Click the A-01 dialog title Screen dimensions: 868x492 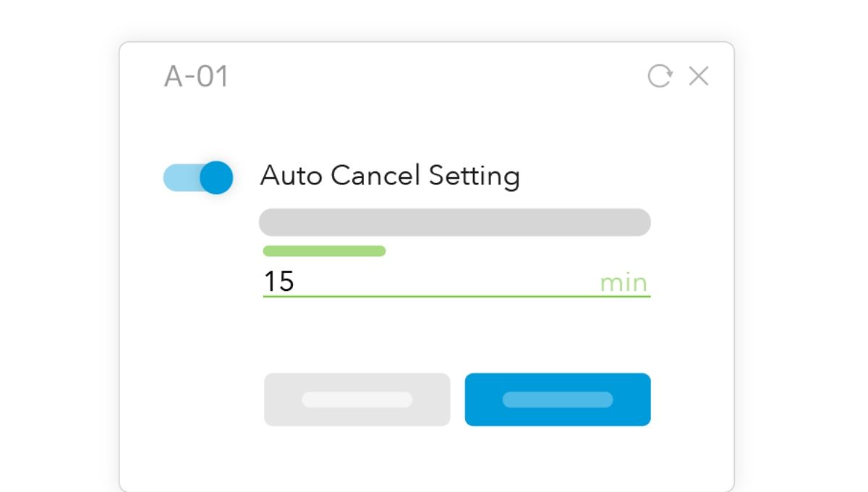coord(196,76)
